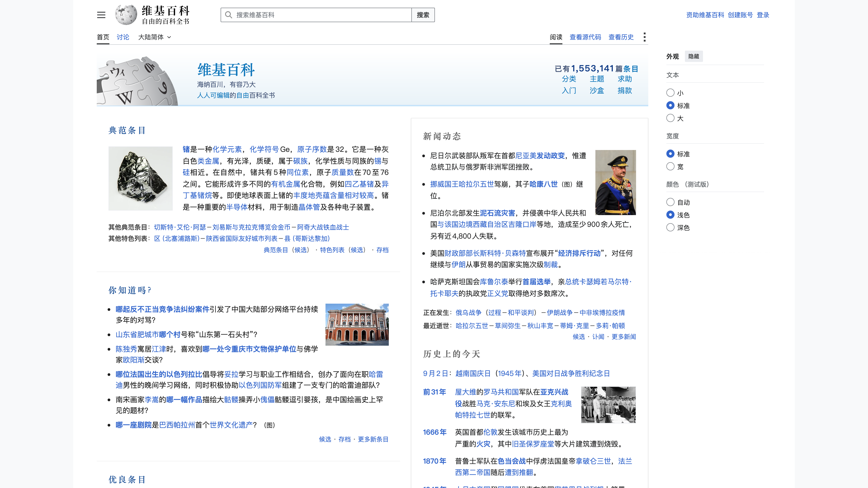
Task: Open the 色当会战 link
Action: (x=512, y=461)
